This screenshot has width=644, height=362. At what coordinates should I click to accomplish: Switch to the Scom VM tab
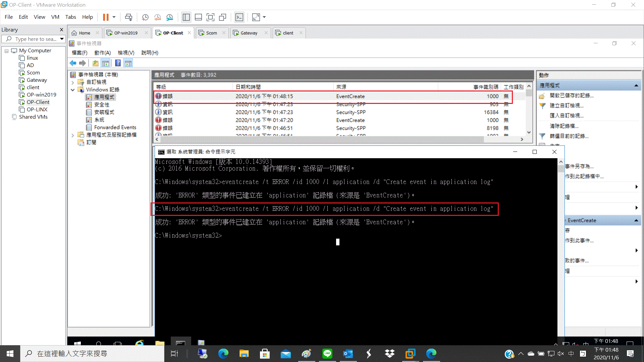tap(211, 33)
